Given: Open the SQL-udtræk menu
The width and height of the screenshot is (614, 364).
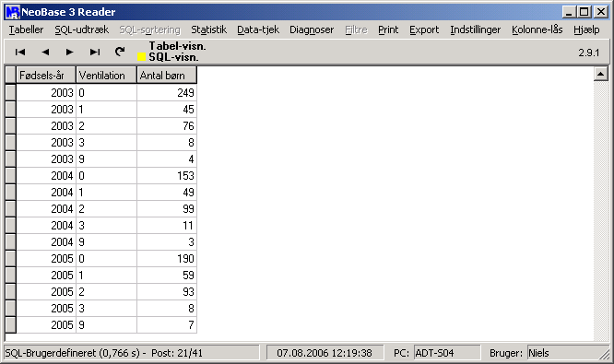Looking at the screenshot, I should pyautogui.click(x=81, y=29).
